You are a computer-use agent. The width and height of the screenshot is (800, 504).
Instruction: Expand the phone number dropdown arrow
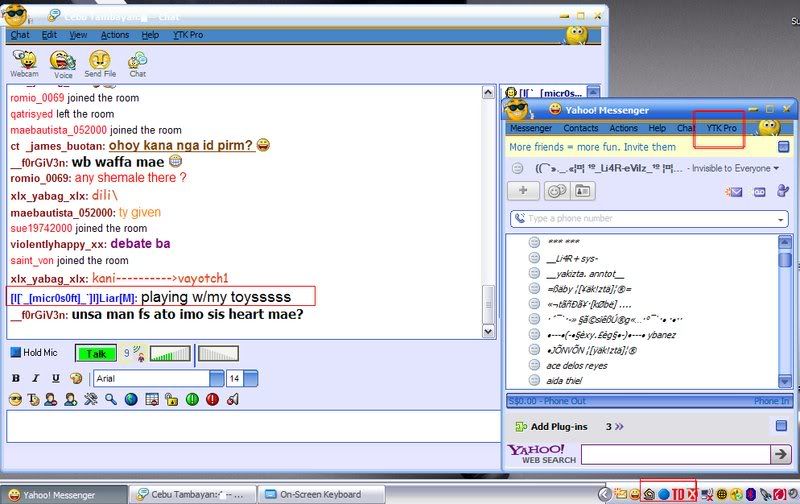coord(781,219)
